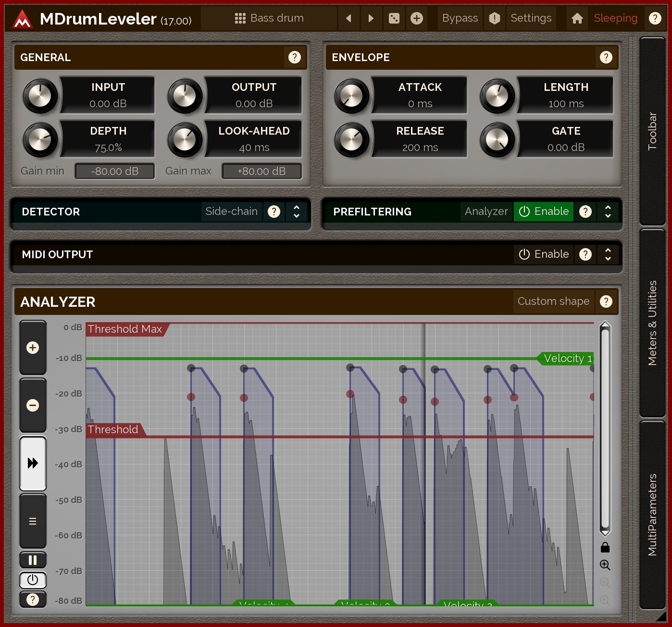
Task: Click the Gain min value field
Action: 115,171
